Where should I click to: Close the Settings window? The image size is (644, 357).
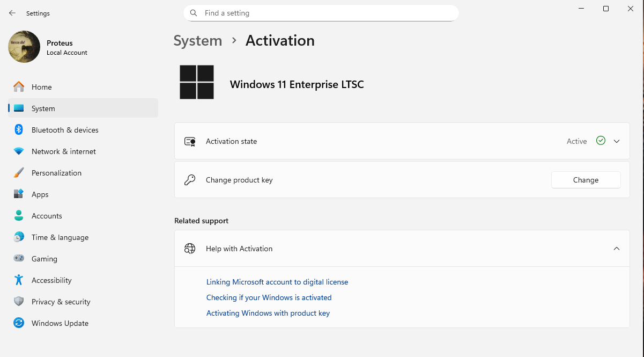coord(631,9)
